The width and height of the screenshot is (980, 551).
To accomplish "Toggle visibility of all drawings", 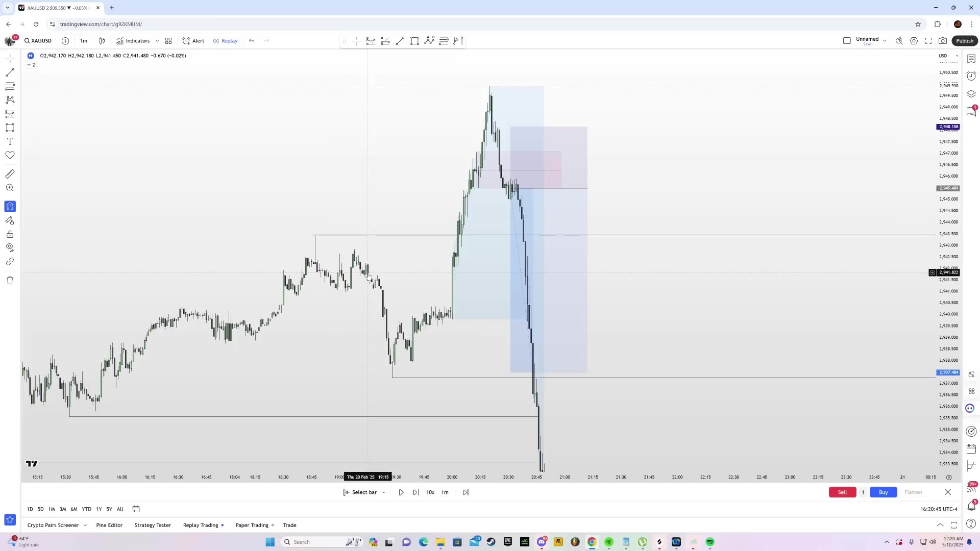I will pos(10,247).
